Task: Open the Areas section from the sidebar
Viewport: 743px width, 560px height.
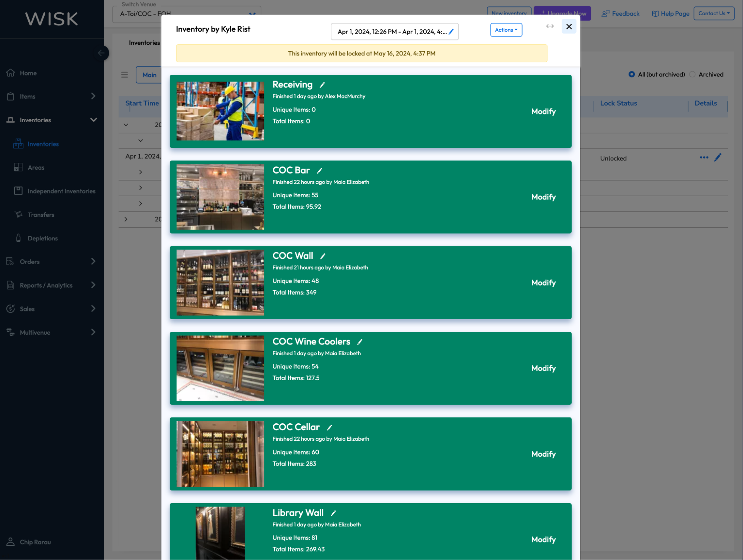Action: [x=35, y=167]
